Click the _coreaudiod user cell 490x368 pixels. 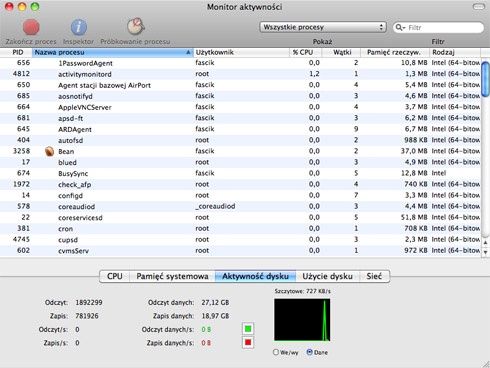pos(215,206)
